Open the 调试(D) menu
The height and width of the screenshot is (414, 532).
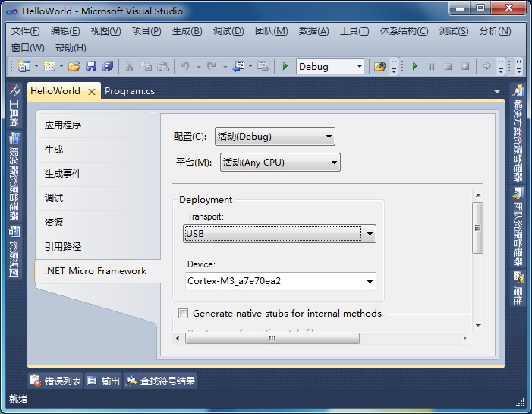click(x=228, y=31)
